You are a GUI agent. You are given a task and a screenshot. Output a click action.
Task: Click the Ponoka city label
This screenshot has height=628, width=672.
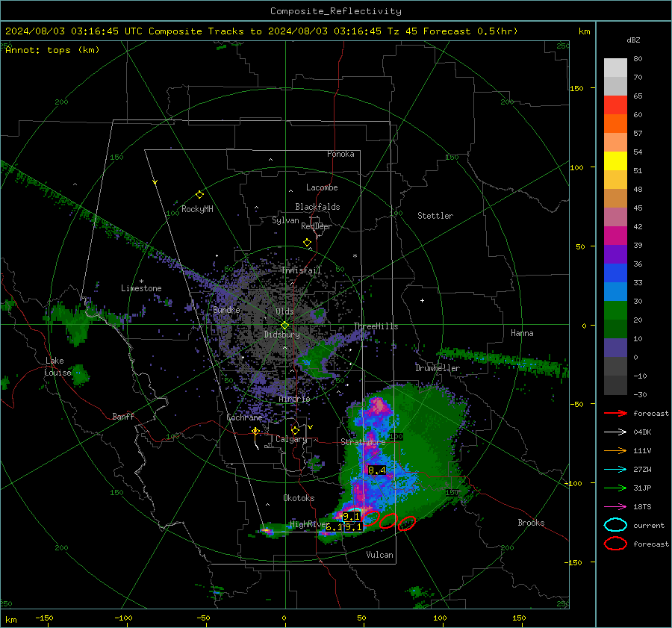click(340, 154)
